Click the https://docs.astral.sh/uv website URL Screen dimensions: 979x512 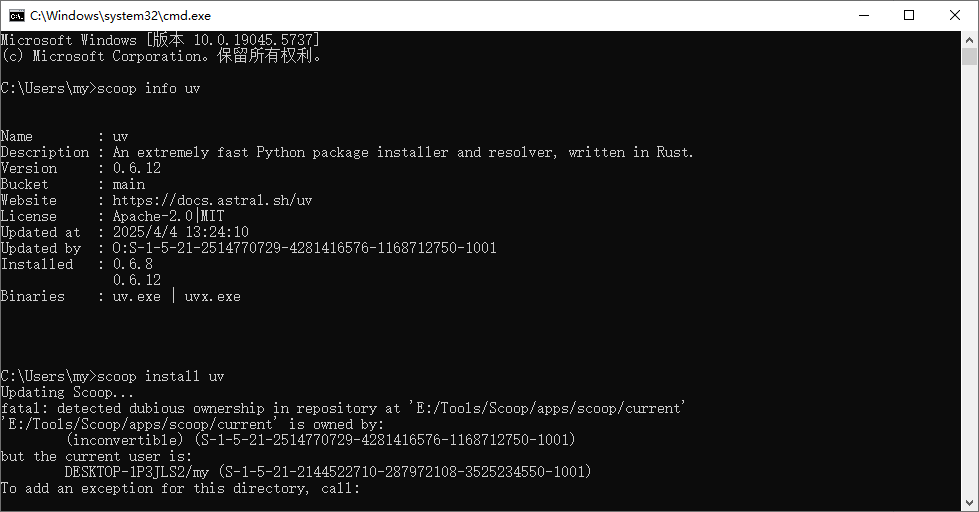point(212,200)
